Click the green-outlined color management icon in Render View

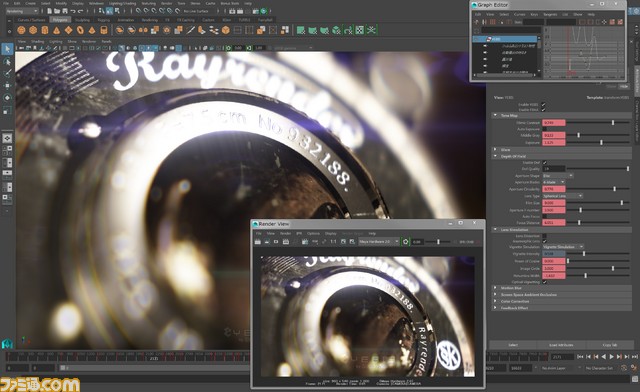(x=405, y=242)
